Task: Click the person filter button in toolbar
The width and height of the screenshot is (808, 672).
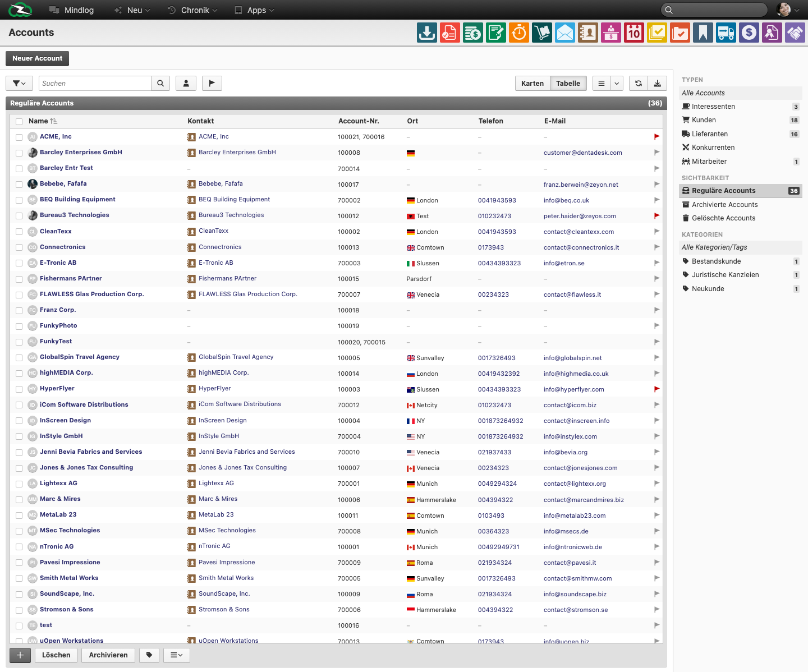Action: pyautogui.click(x=186, y=83)
